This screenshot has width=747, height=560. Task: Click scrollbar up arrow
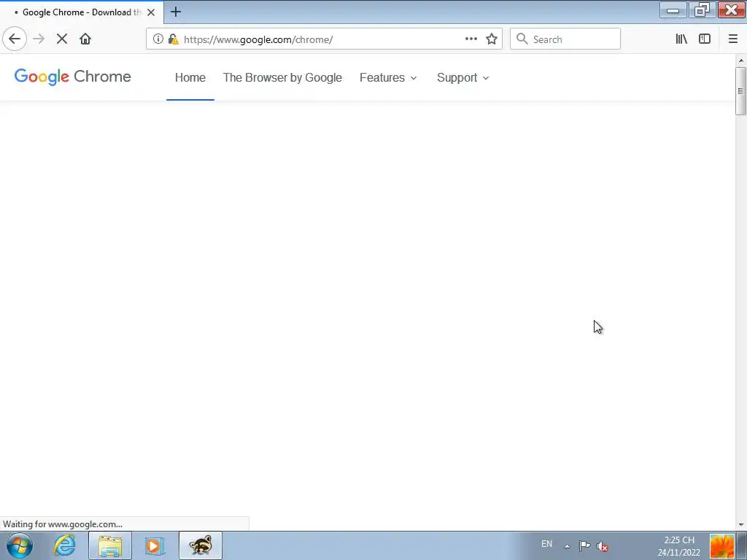click(x=741, y=61)
